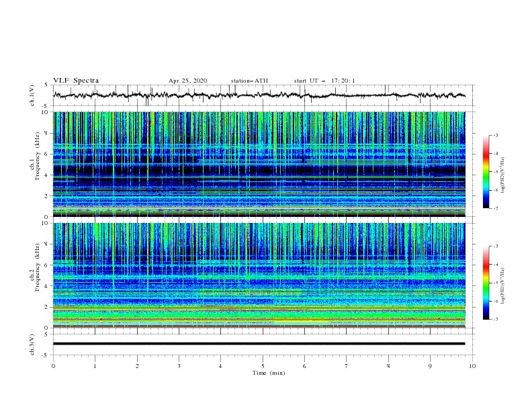532x411 pixels.
Task: Click the VLF Spectra title text
Action: coord(76,81)
